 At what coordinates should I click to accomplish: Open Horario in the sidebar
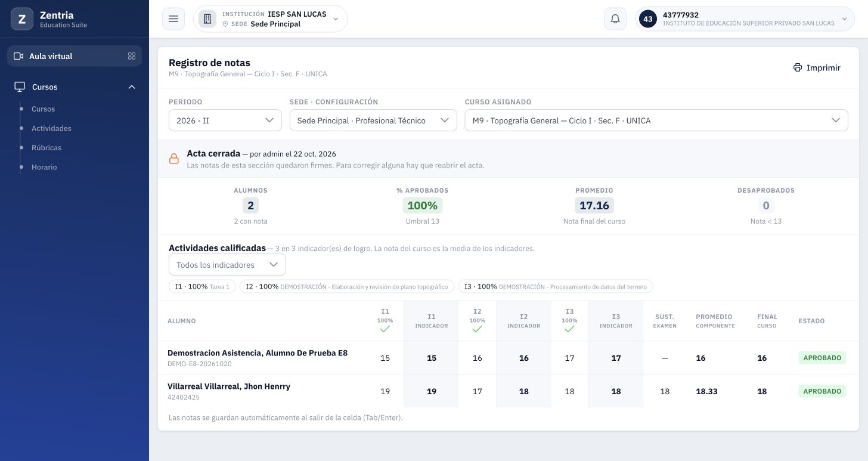click(44, 167)
